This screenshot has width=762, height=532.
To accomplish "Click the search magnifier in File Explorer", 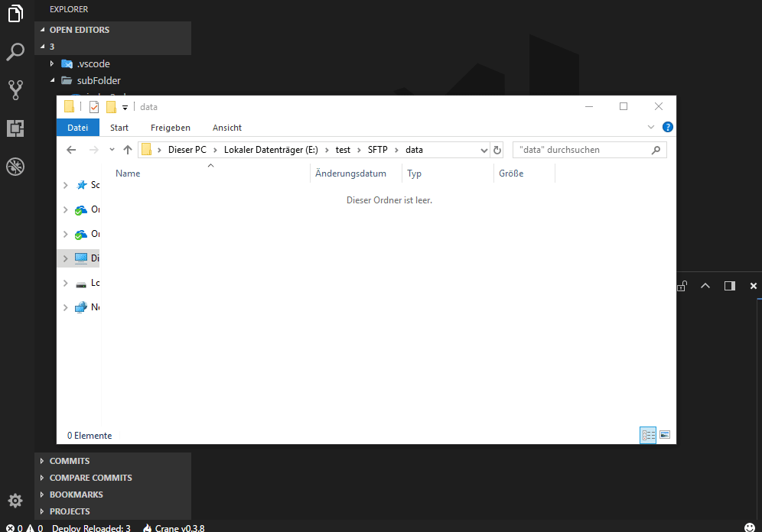I will (x=656, y=150).
